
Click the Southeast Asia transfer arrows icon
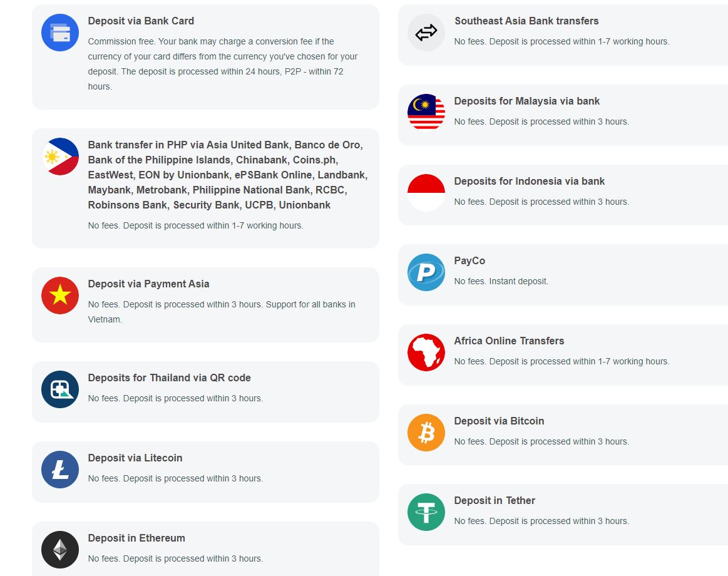[x=426, y=33]
